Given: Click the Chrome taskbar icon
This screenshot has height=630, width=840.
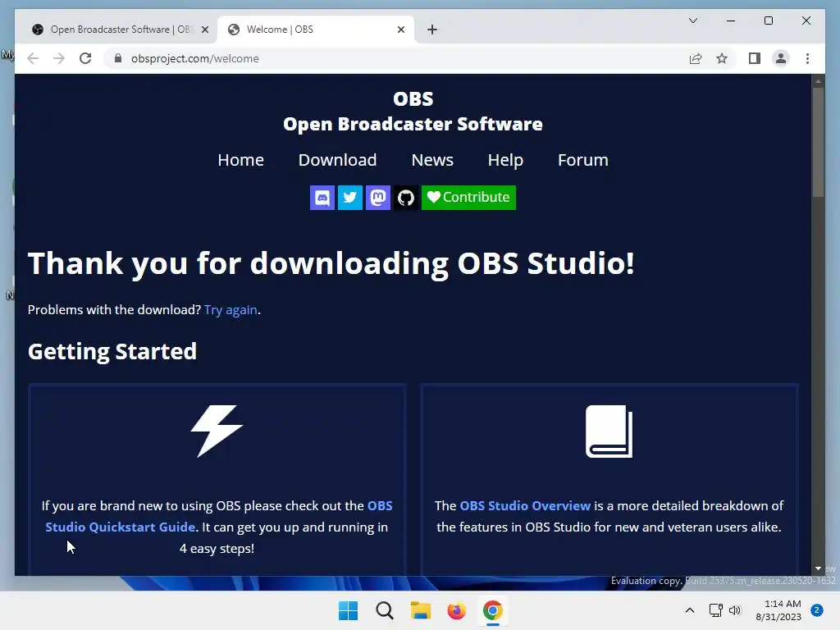Looking at the screenshot, I should [492, 610].
